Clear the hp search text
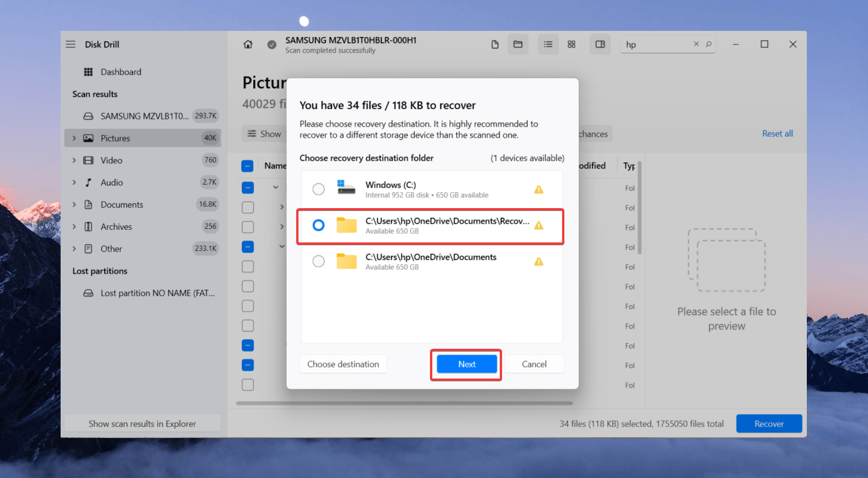The height and width of the screenshot is (478, 868). [x=696, y=44]
